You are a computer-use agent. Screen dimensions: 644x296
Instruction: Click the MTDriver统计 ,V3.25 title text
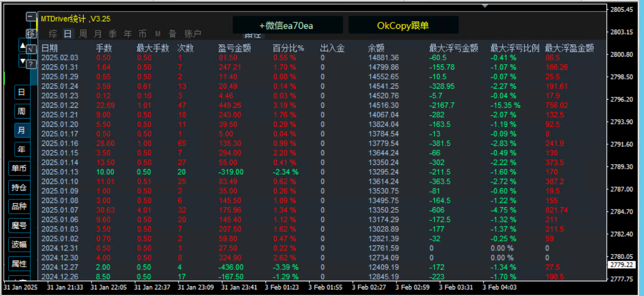point(76,19)
